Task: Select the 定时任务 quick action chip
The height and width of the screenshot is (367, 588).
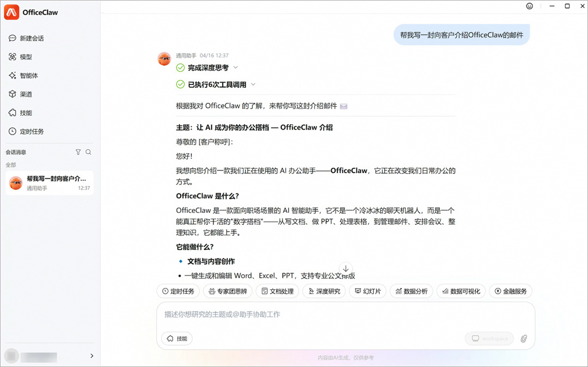Action: pyautogui.click(x=178, y=291)
